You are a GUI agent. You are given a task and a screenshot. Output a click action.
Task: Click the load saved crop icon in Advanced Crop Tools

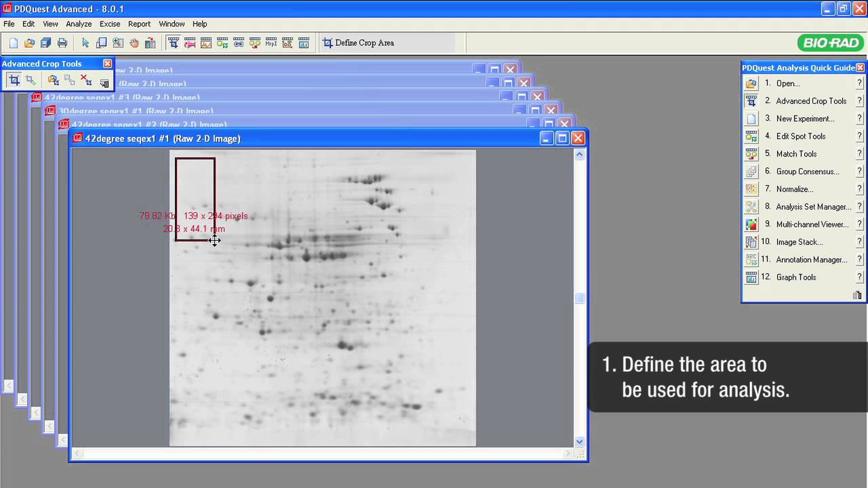click(x=53, y=81)
